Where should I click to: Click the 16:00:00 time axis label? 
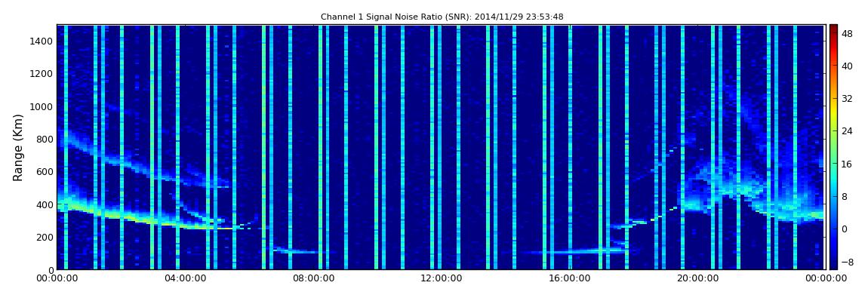(568, 278)
